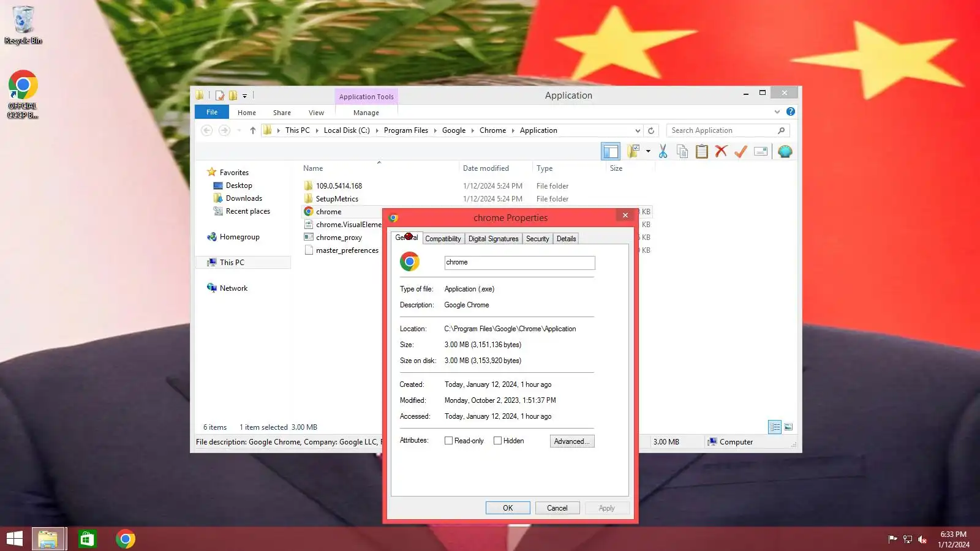980x551 pixels.
Task: Click the orange checkmark toolbar icon
Action: click(741, 151)
